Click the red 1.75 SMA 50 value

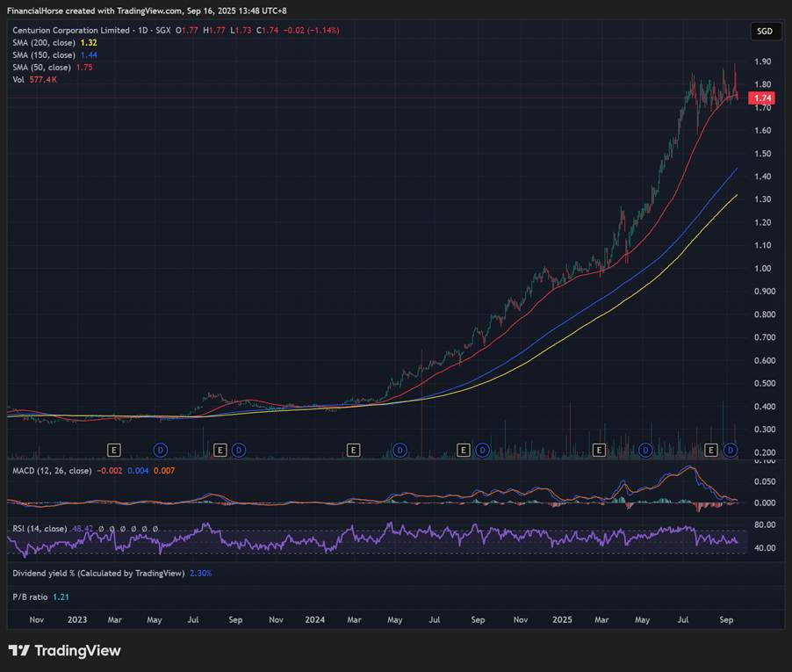tap(84, 67)
